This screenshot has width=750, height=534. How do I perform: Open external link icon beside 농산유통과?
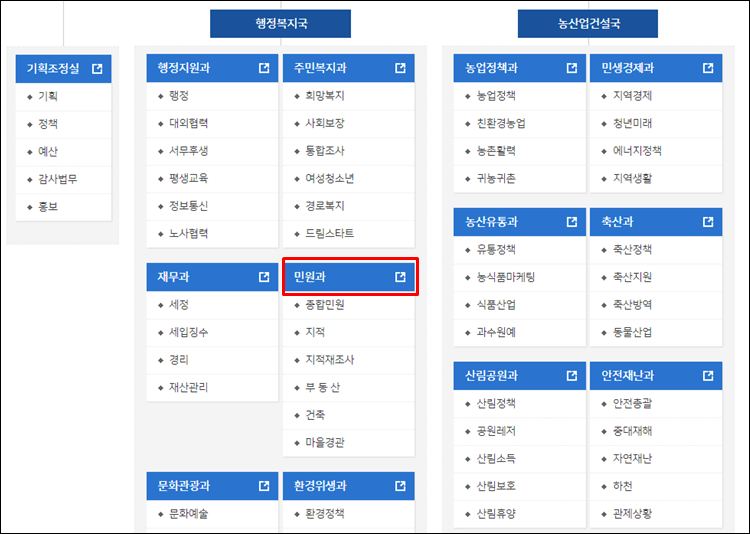[x=572, y=222]
